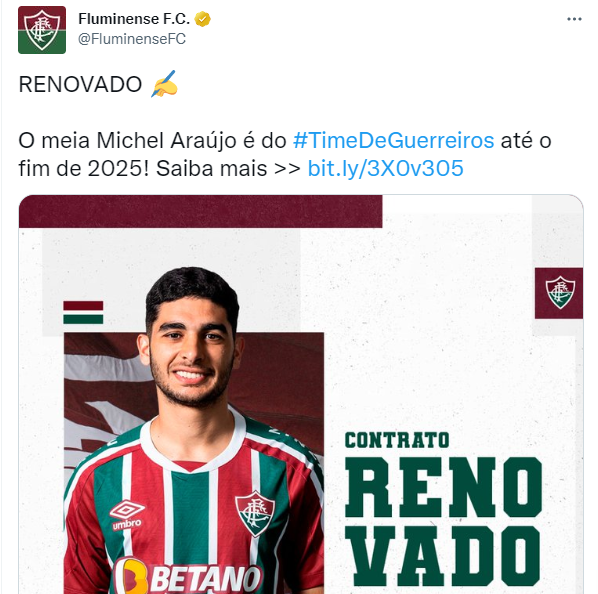Open the bit.ly/3X0v305 link
The width and height of the screenshot is (598, 594).
[x=386, y=168]
